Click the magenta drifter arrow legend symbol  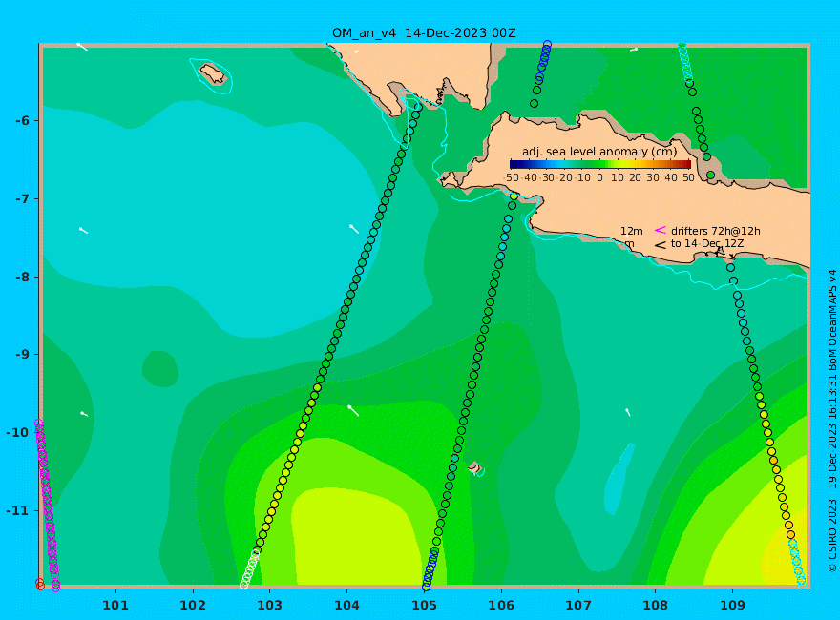pyautogui.click(x=661, y=230)
